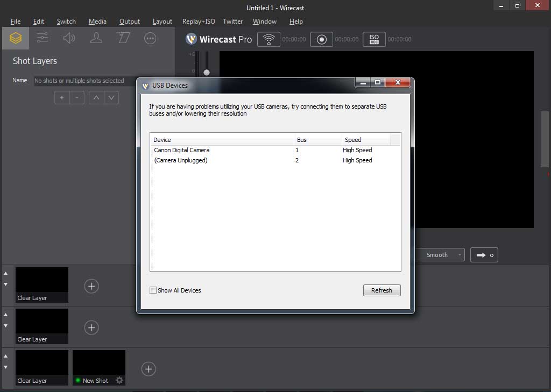
Task: Move the New Shot layer row down
Action: tap(5, 367)
